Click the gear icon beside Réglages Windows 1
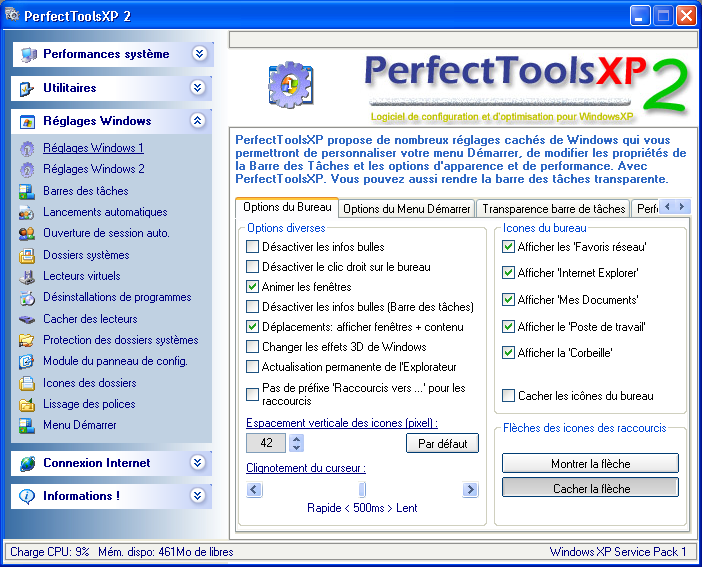 [27, 149]
